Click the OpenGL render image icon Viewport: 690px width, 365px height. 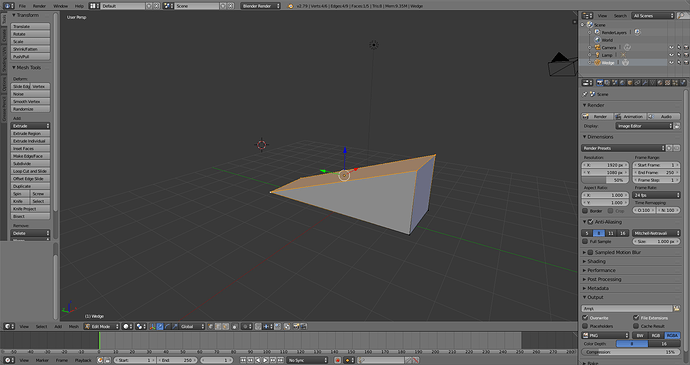[297, 326]
